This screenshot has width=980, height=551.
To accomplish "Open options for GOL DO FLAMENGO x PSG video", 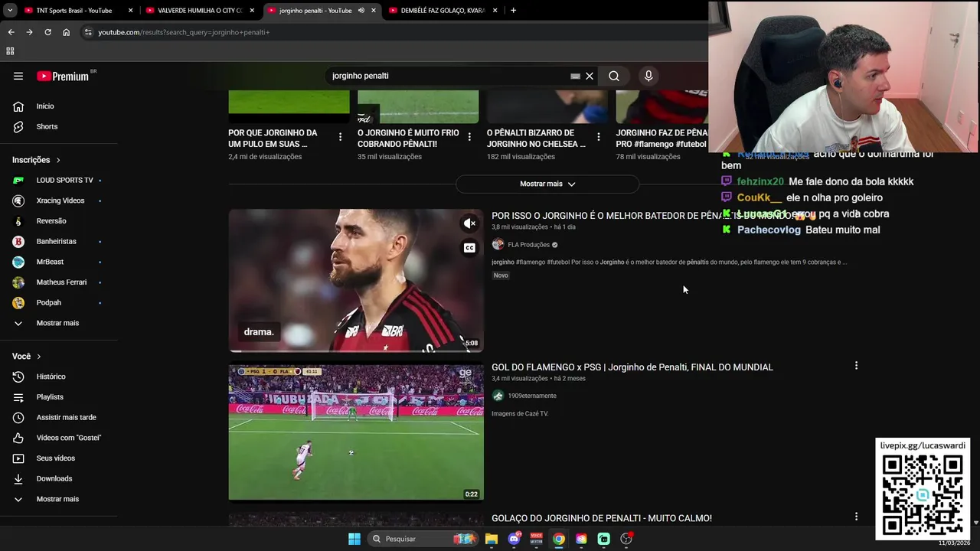I will click(x=856, y=366).
